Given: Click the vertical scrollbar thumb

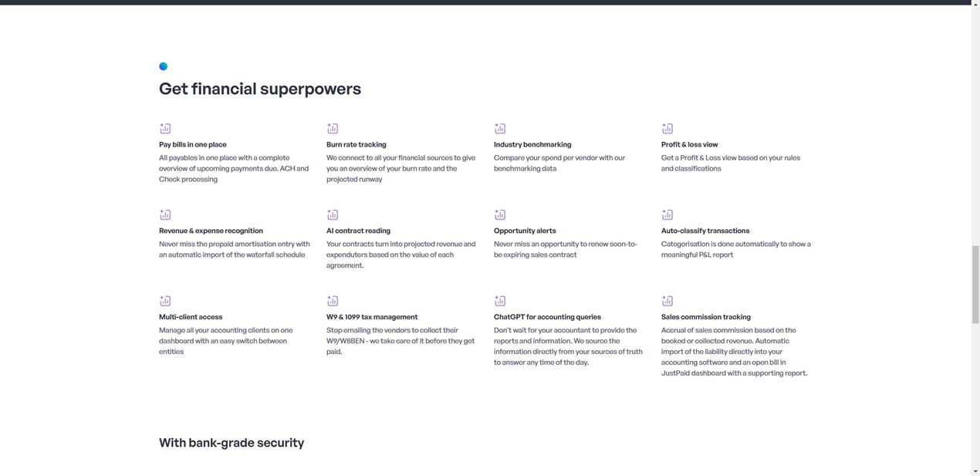Looking at the screenshot, I should coord(975,285).
